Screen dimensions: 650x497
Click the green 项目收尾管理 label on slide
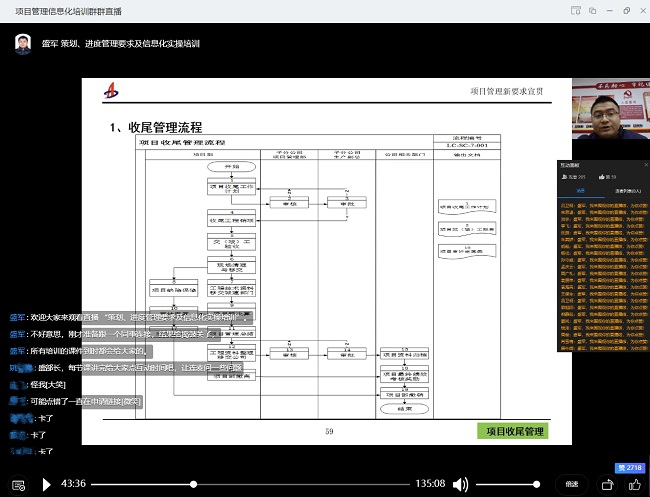pyautogui.click(x=514, y=431)
